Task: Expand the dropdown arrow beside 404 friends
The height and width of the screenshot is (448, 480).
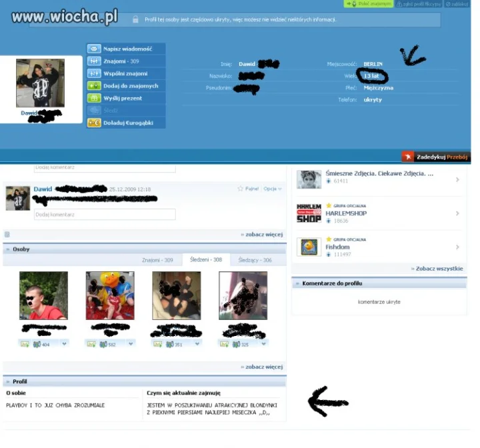Action: pyautogui.click(x=64, y=344)
